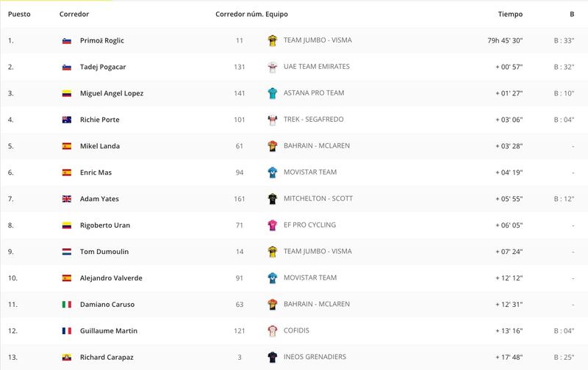The height and width of the screenshot is (370, 588).
Task: Click the Trek-Segafredo jersey icon
Action: click(x=272, y=120)
